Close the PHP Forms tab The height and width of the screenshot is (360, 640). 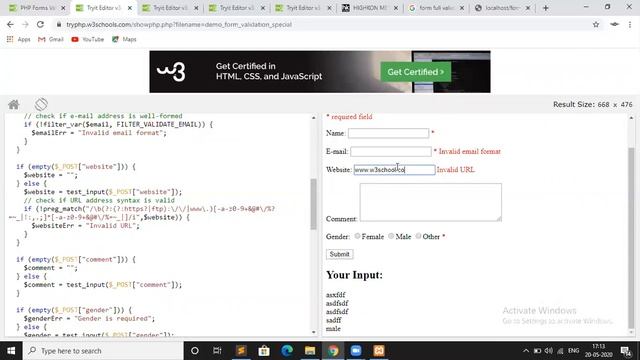(63, 8)
